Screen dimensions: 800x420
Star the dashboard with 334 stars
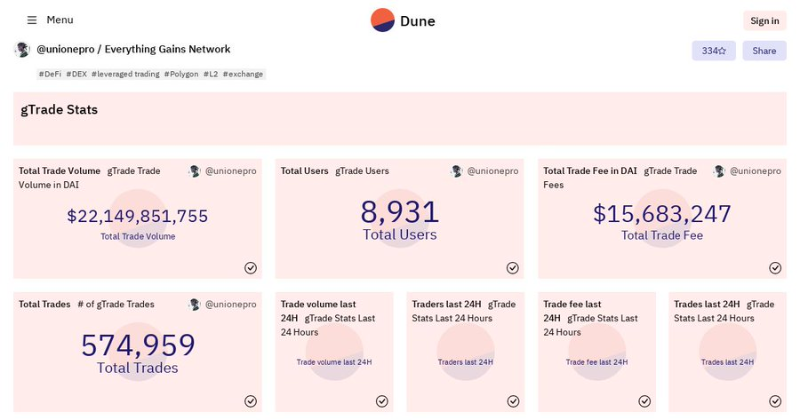(x=714, y=51)
